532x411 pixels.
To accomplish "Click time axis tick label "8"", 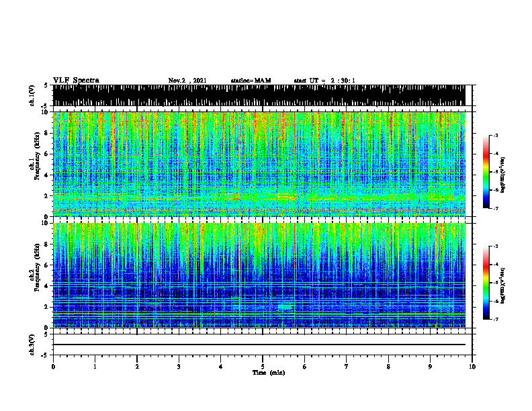I will point(388,367).
